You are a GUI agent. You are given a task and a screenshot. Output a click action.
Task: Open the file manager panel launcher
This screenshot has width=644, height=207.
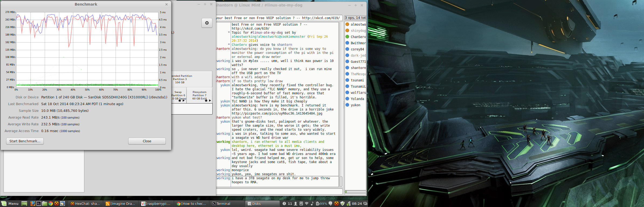click(44, 203)
